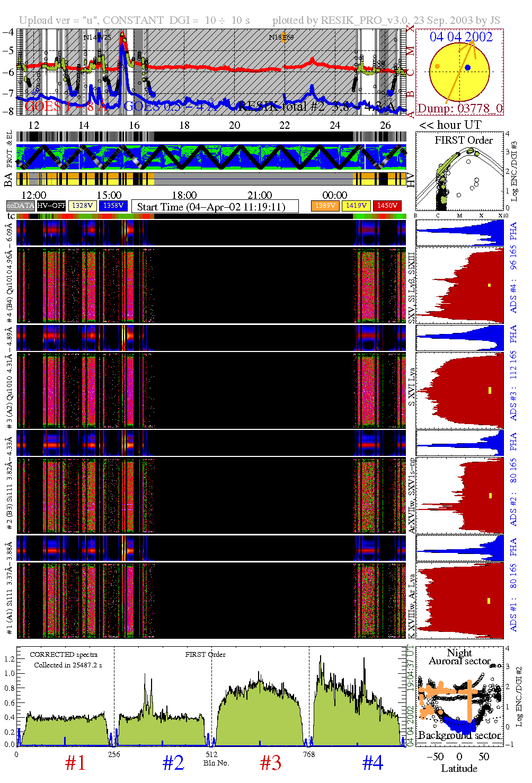Click the Dump: 03778_0 label
The height and width of the screenshot is (783, 532).
459,109
